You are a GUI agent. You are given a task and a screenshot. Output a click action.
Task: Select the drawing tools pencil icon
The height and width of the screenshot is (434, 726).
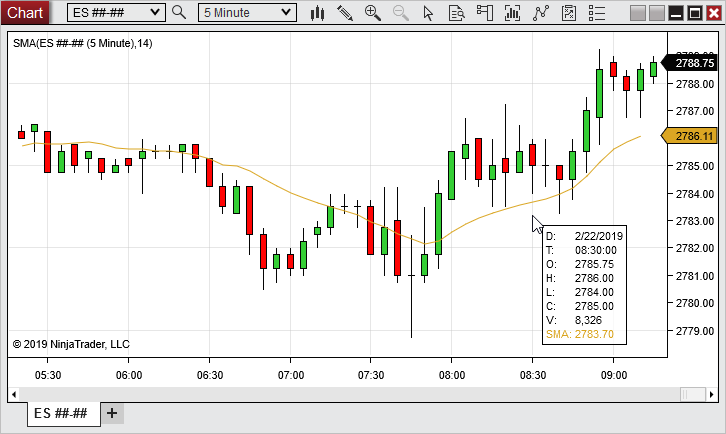[345, 13]
